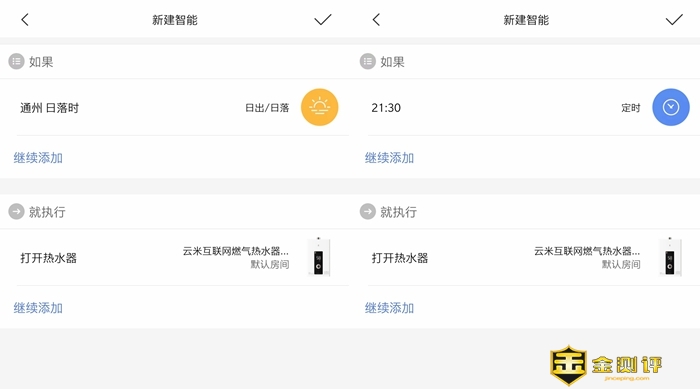Tap the right 如果 list icon

pyautogui.click(x=368, y=62)
